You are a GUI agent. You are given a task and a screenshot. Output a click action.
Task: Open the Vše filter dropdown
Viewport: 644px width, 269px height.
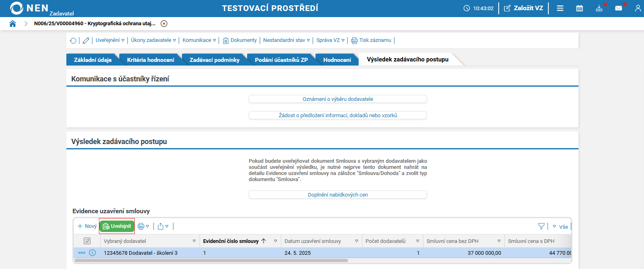[560, 227]
